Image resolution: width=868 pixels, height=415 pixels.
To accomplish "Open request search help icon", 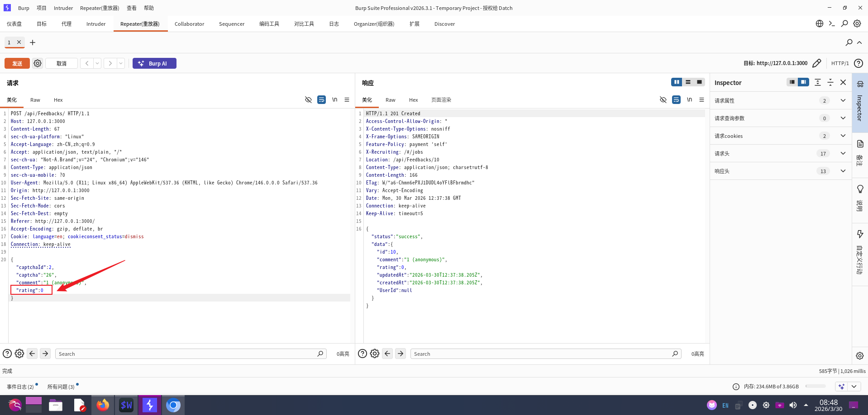I will click(x=7, y=354).
